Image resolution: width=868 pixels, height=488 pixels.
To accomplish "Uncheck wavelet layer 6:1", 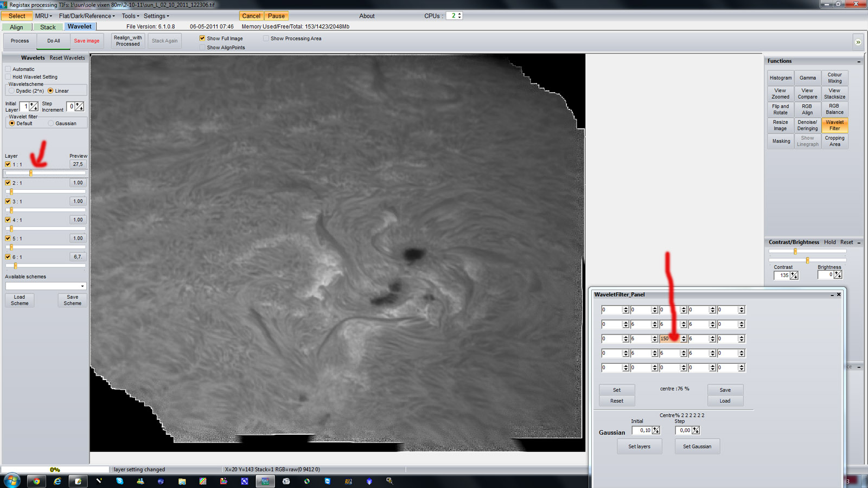I will (x=8, y=257).
